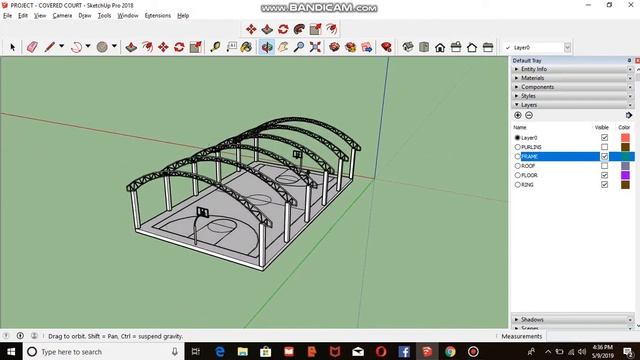640x360 pixels.
Task: Select the Move tool in main toolbar
Action: (x=163, y=47)
